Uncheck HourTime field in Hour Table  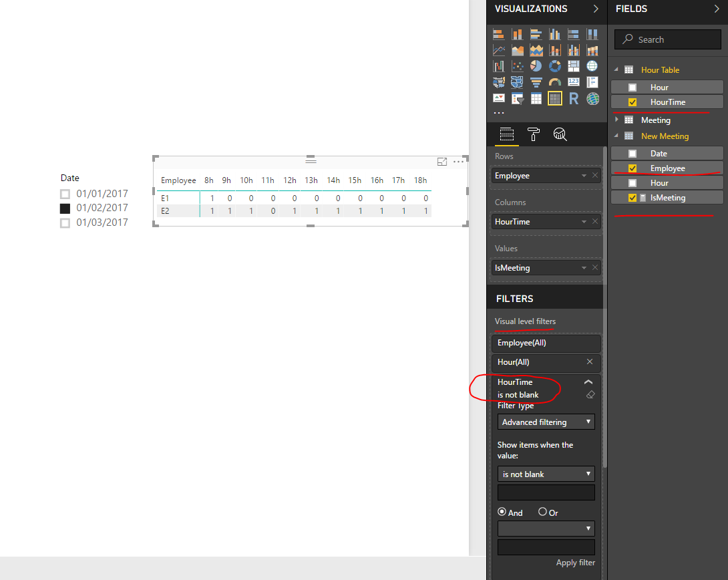coord(632,102)
